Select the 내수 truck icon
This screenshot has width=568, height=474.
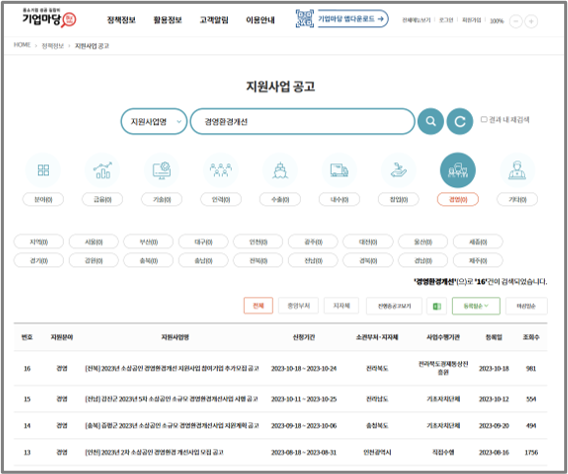(339, 170)
